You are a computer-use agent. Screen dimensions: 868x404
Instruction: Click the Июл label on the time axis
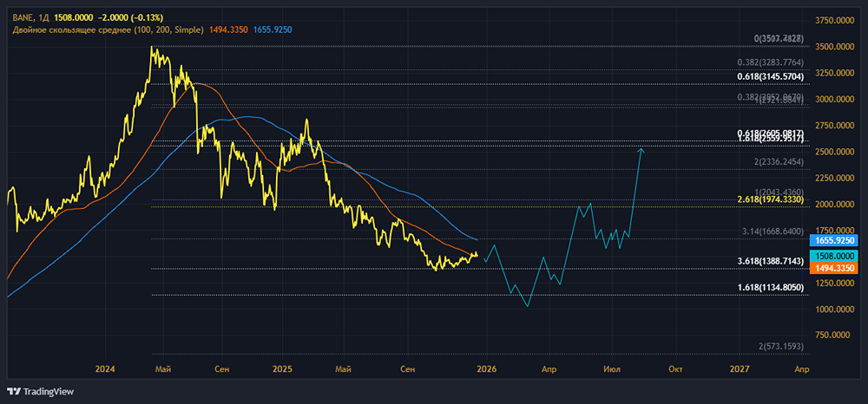pyautogui.click(x=612, y=368)
